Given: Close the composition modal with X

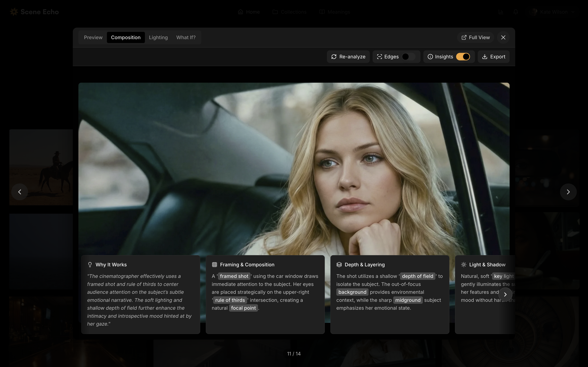Looking at the screenshot, I should (x=503, y=37).
